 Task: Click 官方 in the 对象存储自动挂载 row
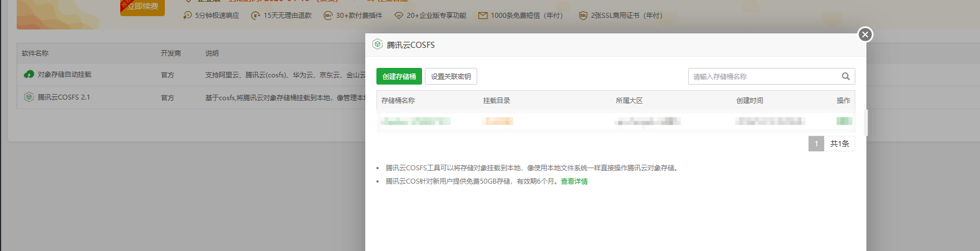(x=168, y=75)
